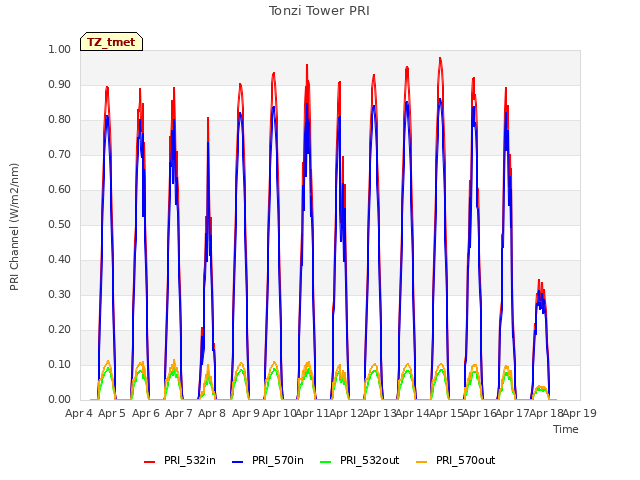This screenshot has width=640, height=480.
Task: Click the Apr 6 x-axis label
Action: tap(146, 413)
